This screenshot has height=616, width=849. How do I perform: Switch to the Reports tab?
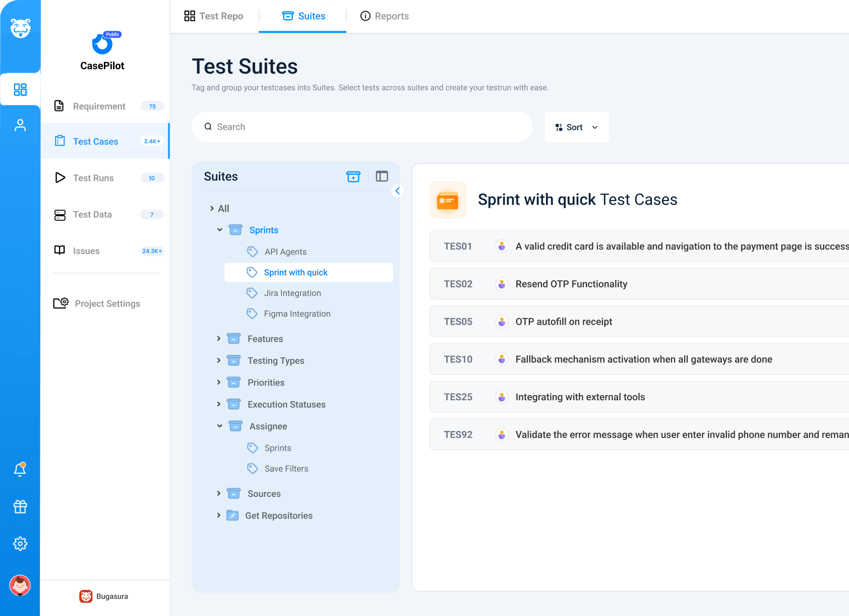pyautogui.click(x=385, y=16)
